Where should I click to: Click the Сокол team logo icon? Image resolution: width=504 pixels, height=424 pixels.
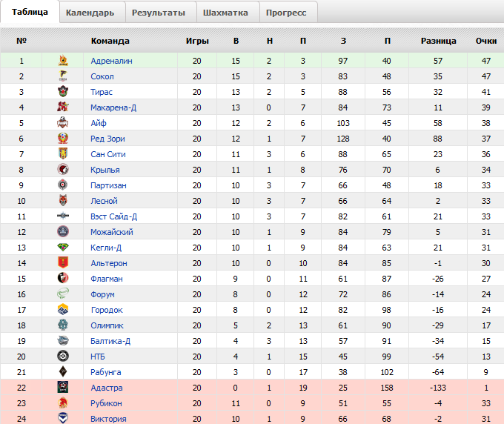[x=63, y=76]
